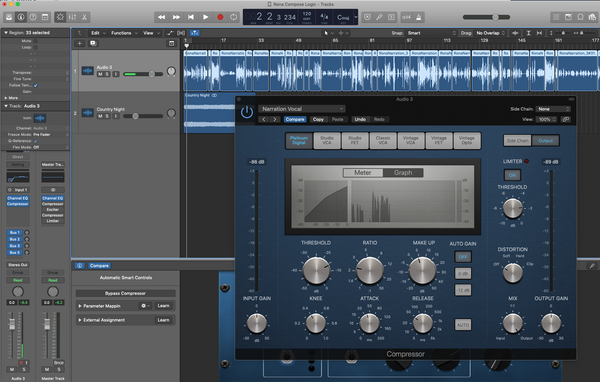
Task: Add a new track with plus button
Action: 80,44
